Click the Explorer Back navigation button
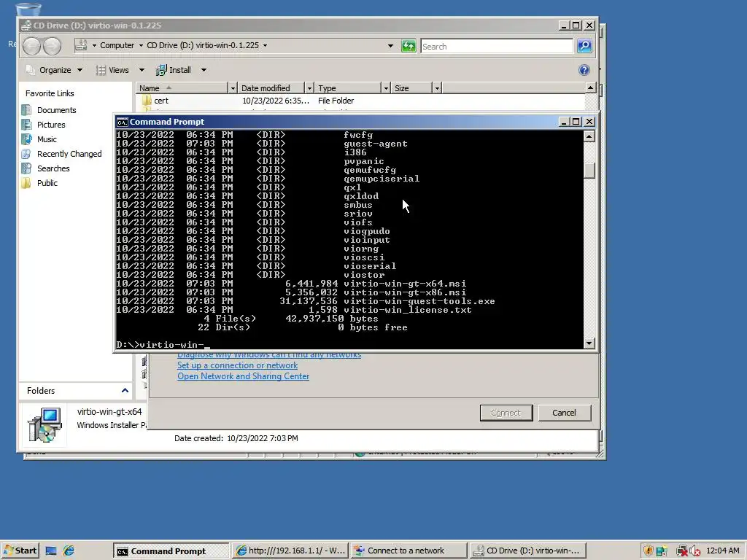747x560 pixels. pyautogui.click(x=32, y=46)
